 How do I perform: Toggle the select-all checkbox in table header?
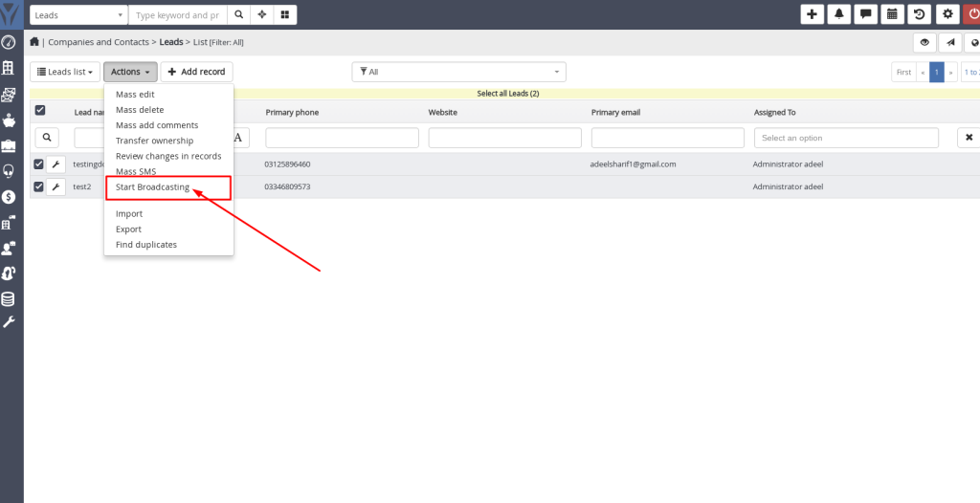pos(39,111)
